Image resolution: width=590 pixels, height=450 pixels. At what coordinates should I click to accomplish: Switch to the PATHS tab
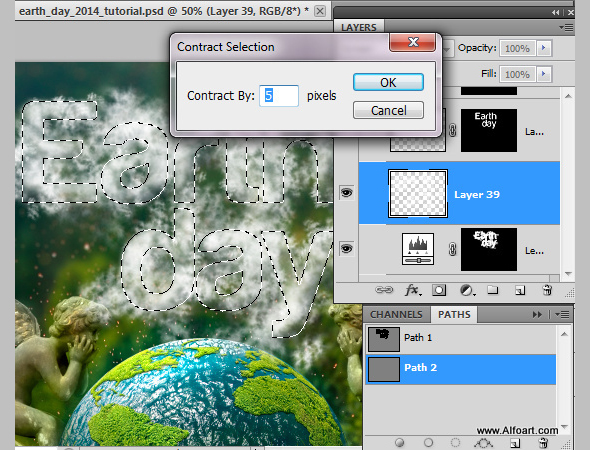coord(454,314)
